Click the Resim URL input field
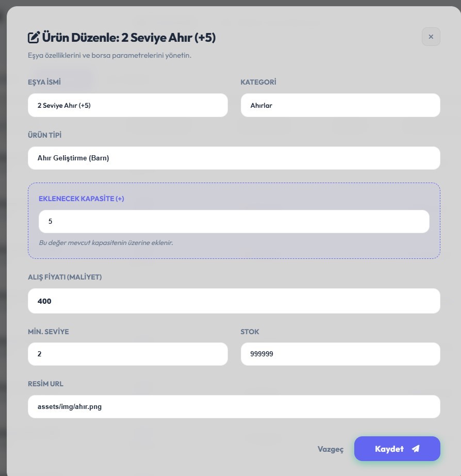This screenshot has width=461, height=476. pos(234,406)
